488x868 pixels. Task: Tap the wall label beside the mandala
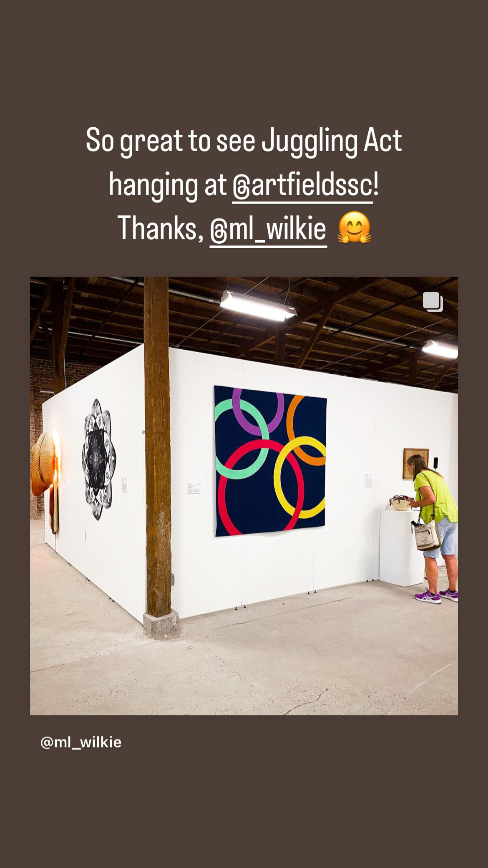click(x=124, y=484)
